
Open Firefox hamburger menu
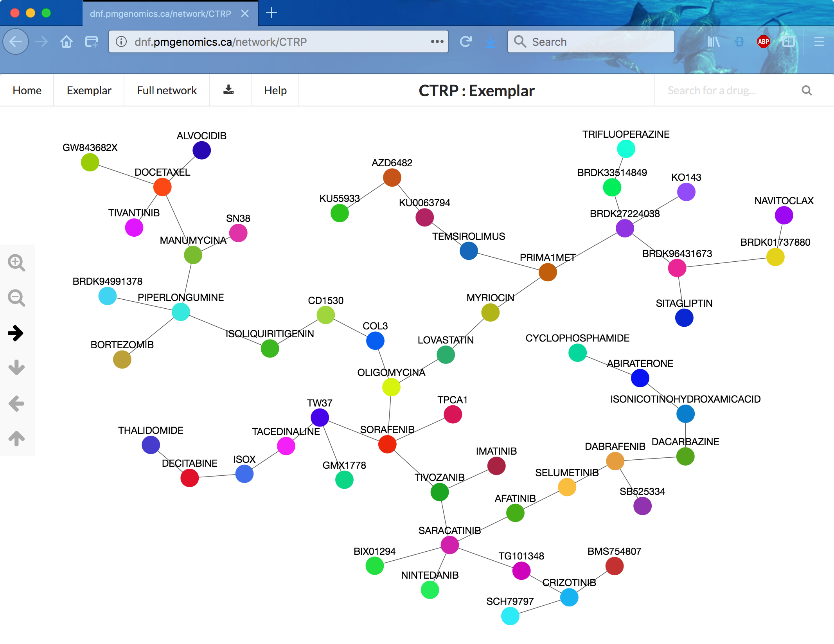coord(819,41)
